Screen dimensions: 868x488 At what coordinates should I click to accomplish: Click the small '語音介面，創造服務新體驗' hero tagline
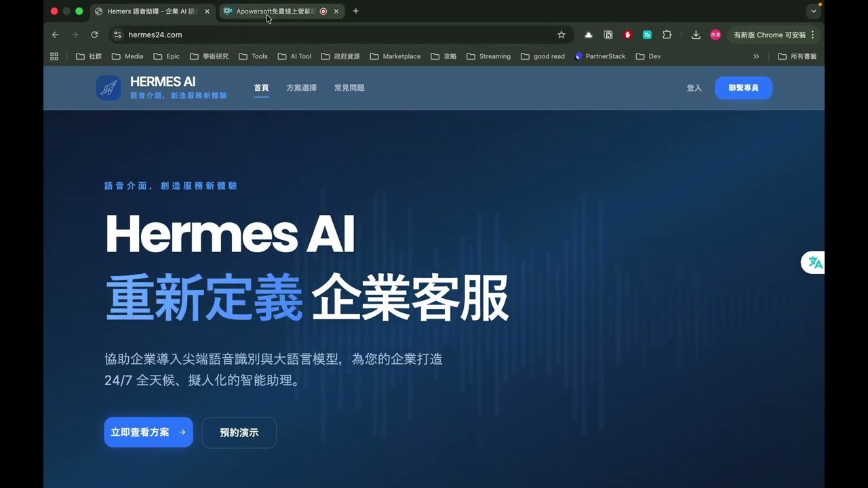coord(171,186)
